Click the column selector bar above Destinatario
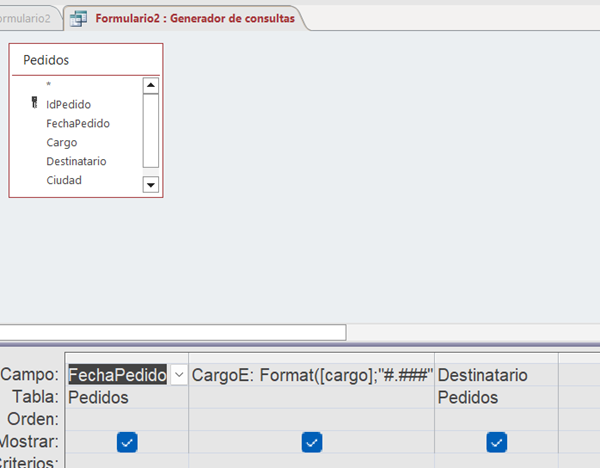This screenshot has width=600, height=468. [496, 358]
